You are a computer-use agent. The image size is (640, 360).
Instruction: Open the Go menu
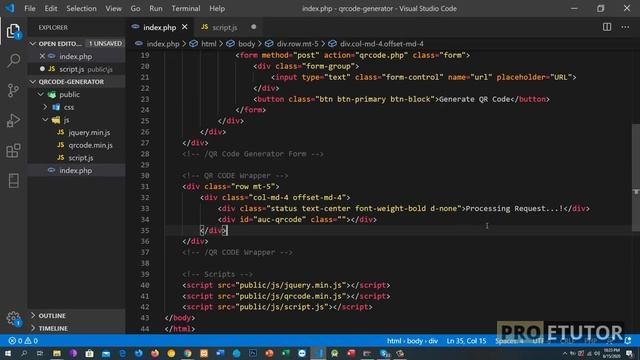click(x=136, y=8)
